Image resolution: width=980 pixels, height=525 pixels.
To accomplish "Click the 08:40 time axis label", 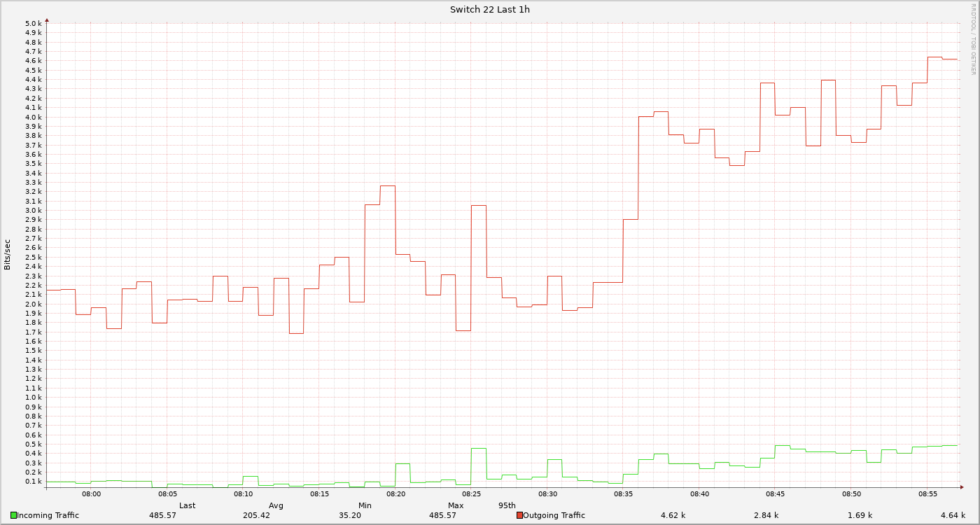I will [x=699, y=494].
